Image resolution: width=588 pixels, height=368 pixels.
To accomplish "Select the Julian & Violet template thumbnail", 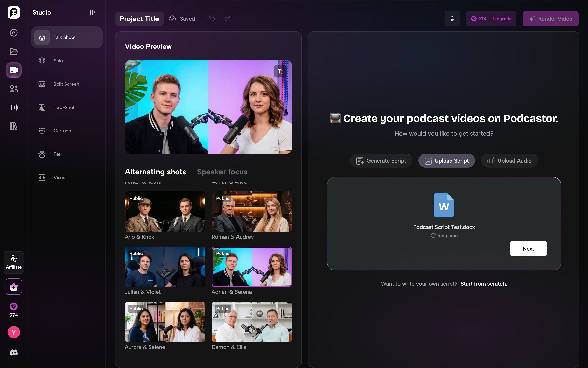I will coord(165,267).
